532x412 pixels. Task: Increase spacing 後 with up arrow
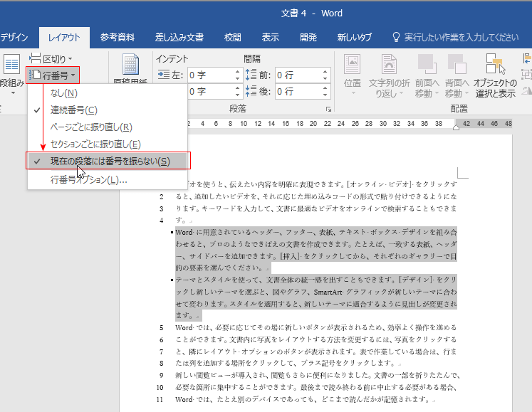(325, 88)
